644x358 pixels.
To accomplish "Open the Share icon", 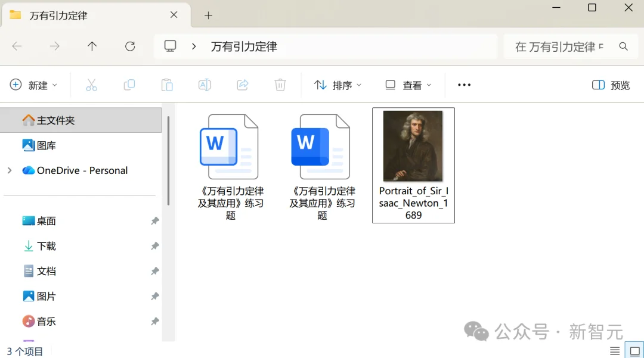I will (x=242, y=85).
